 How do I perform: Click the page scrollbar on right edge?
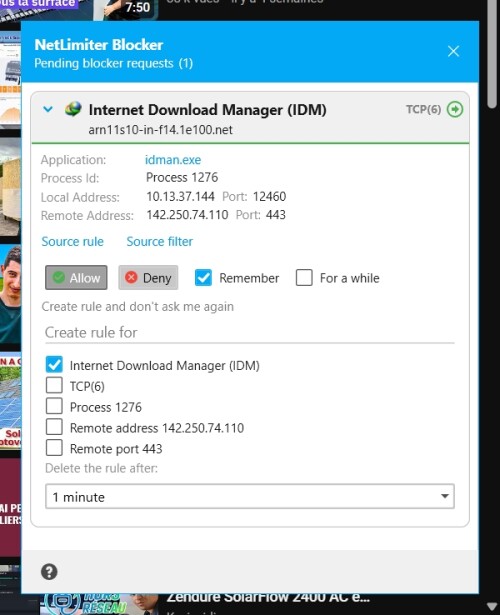pos(492,55)
